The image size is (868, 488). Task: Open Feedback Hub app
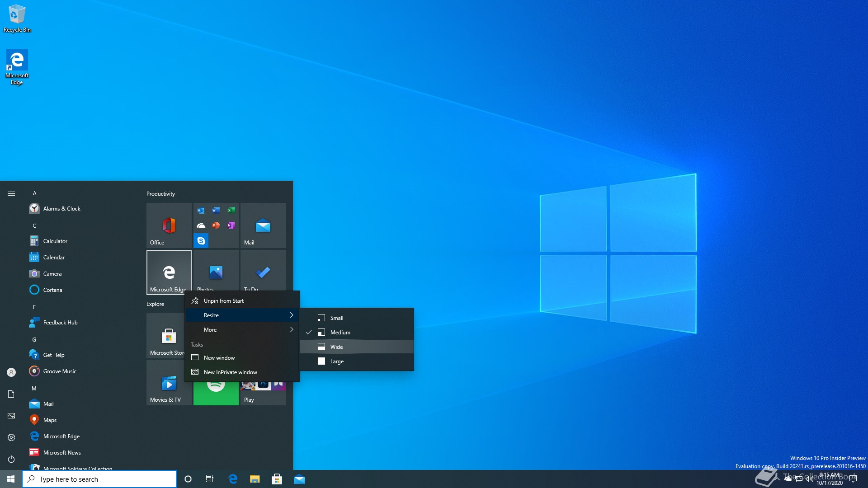[81, 323]
